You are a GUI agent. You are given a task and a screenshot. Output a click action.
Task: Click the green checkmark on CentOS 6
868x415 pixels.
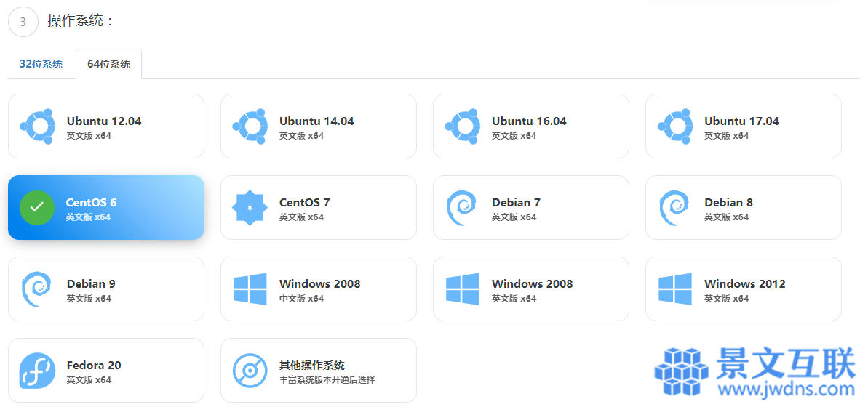point(37,208)
